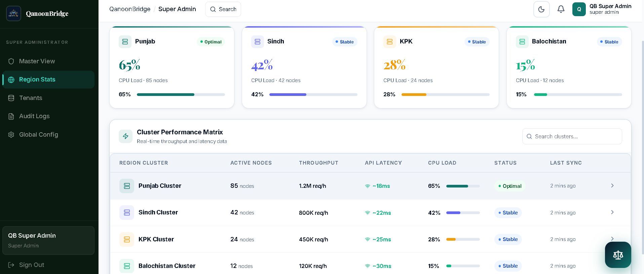Click the Active Nodes column header

(251, 163)
